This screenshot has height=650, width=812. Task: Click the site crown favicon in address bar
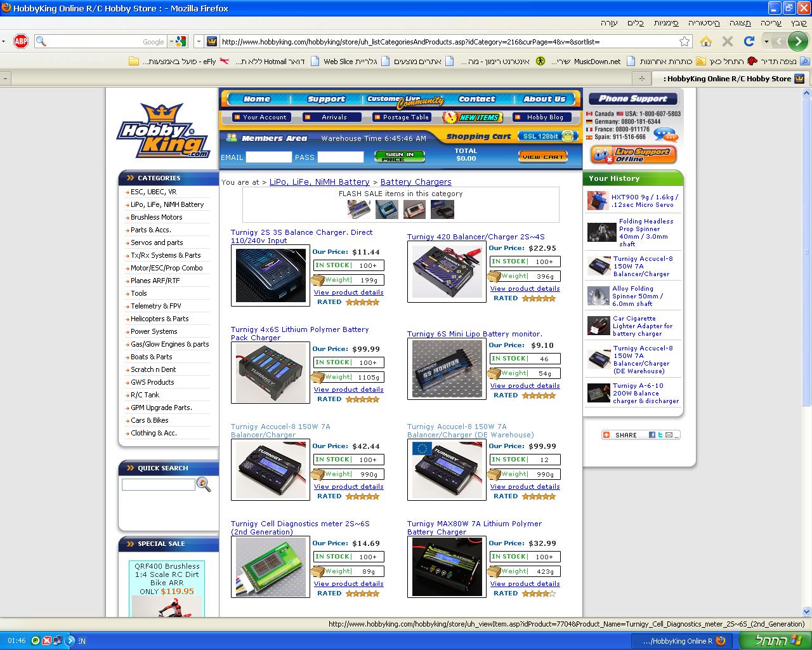tap(212, 41)
